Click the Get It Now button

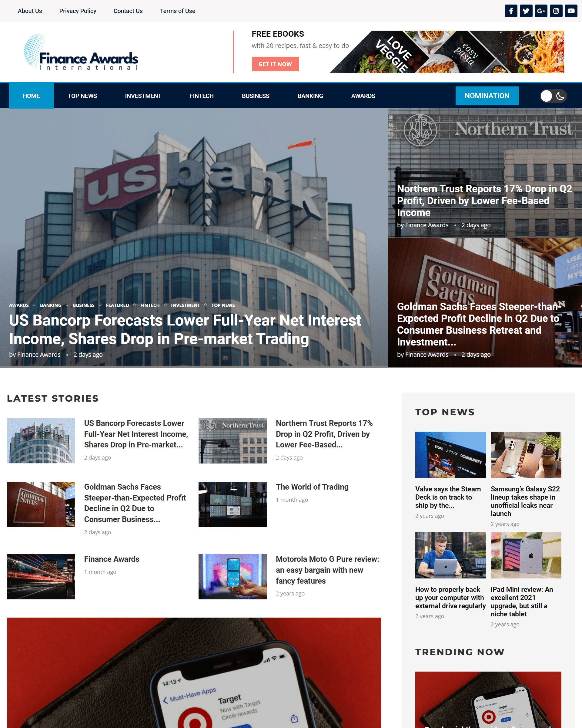point(275,64)
